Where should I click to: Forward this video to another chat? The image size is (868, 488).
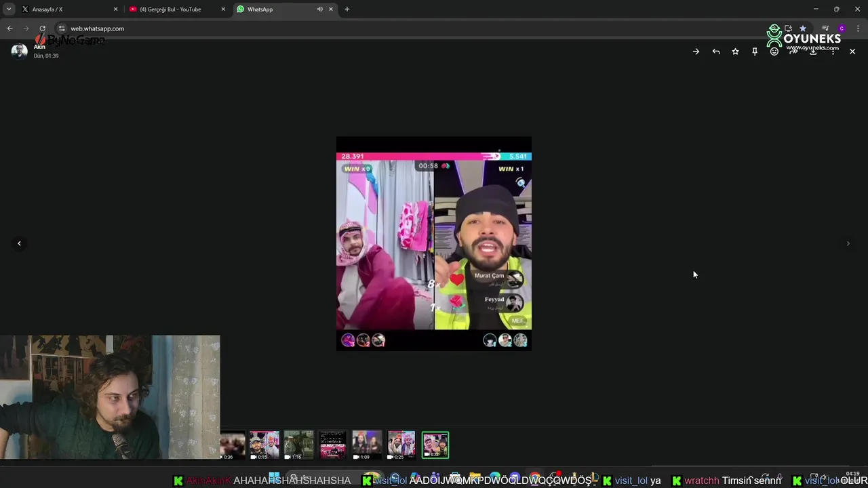[x=793, y=52]
